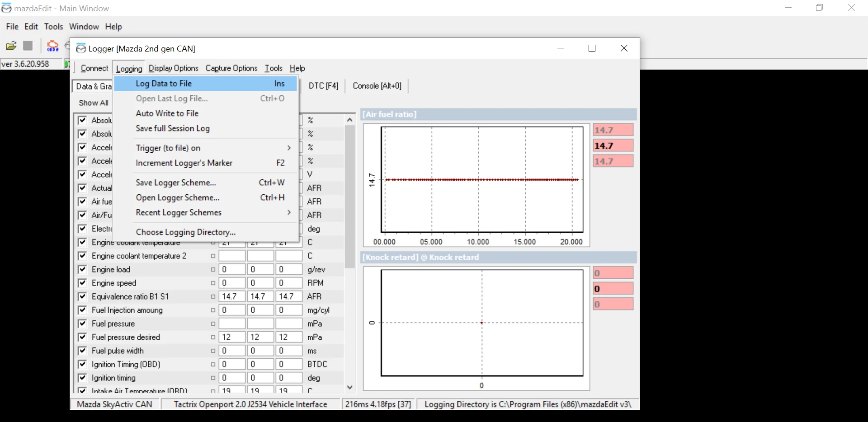Click the Logging Directory status bar text

click(528, 404)
